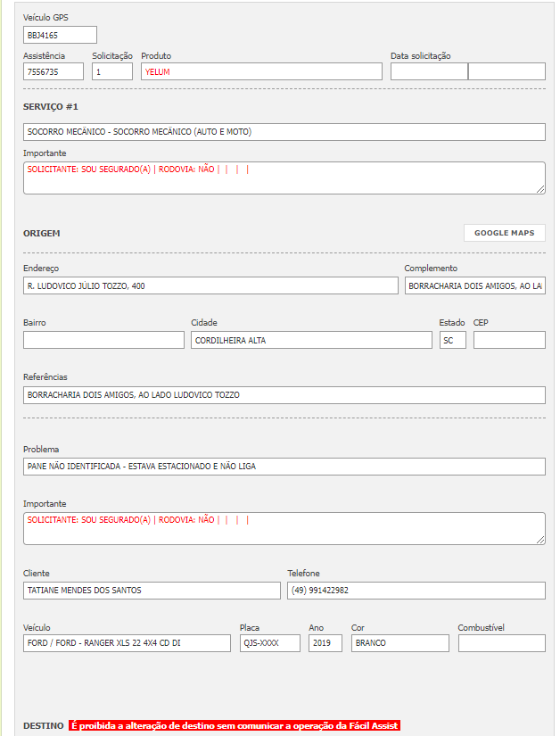Focus the Produto field showing YELUM
Screen dimensions: 560x736
(261, 71)
